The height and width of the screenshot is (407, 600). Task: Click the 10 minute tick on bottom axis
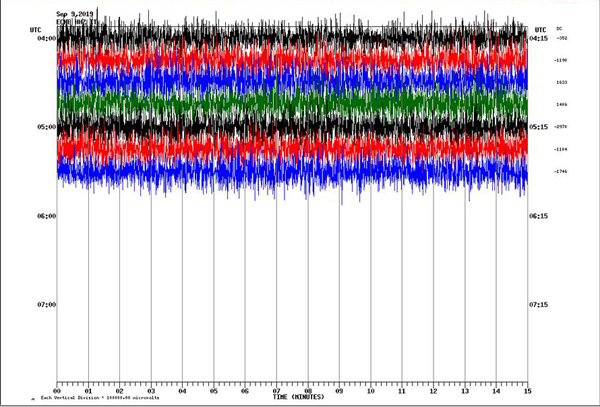(370, 390)
